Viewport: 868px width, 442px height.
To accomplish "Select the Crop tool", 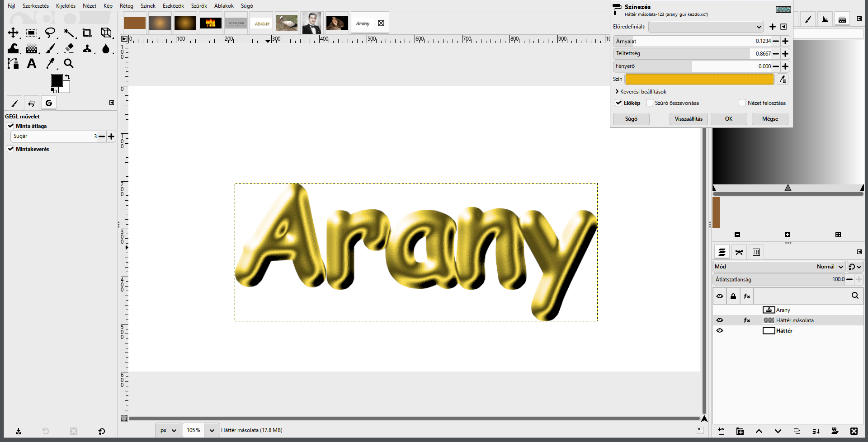I will (87, 33).
